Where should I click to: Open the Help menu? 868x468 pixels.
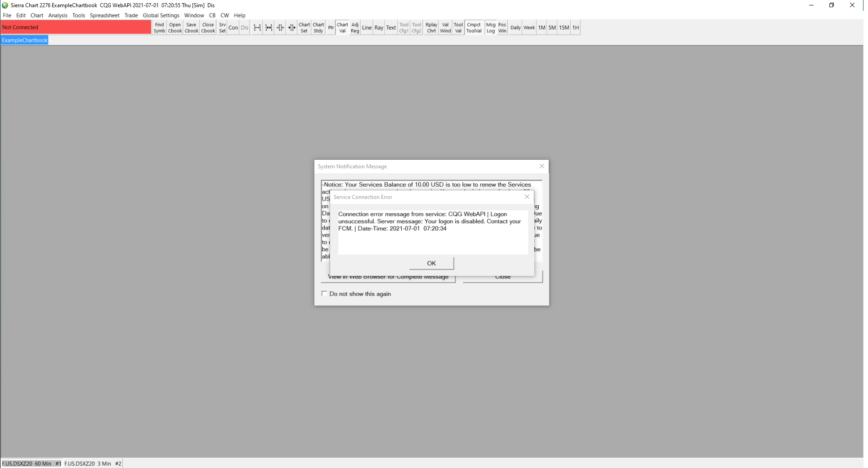[x=240, y=15]
